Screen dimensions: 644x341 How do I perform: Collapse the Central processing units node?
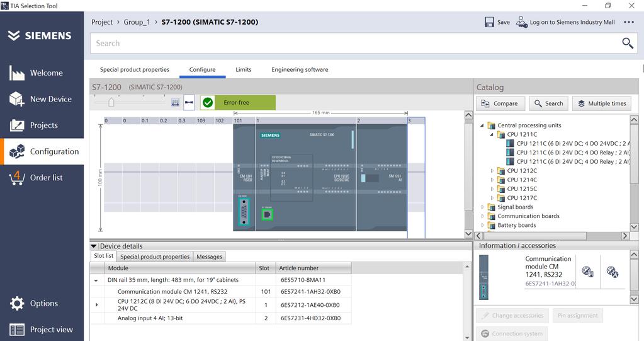[482, 125]
